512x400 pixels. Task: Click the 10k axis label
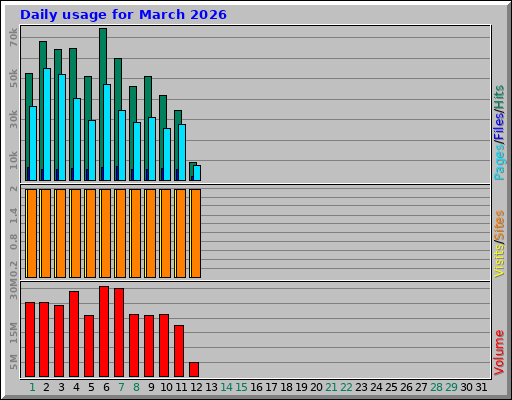pos(13,160)
